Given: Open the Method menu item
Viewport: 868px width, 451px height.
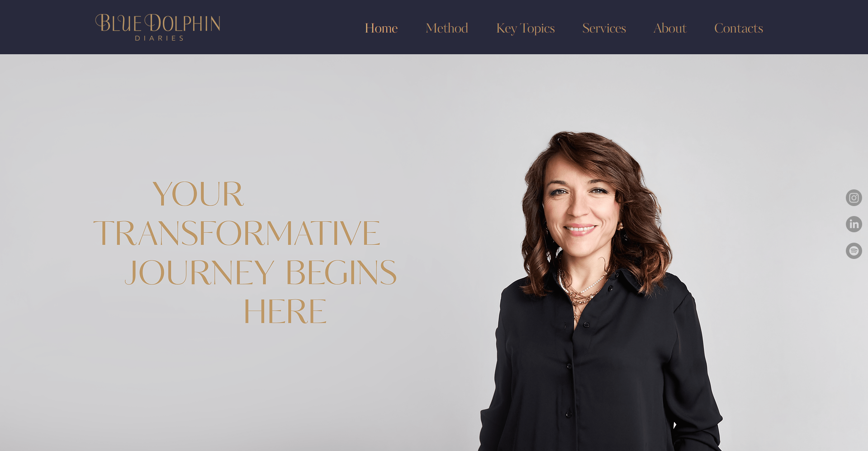Looking at the screenshot, I should click(447, 28).
